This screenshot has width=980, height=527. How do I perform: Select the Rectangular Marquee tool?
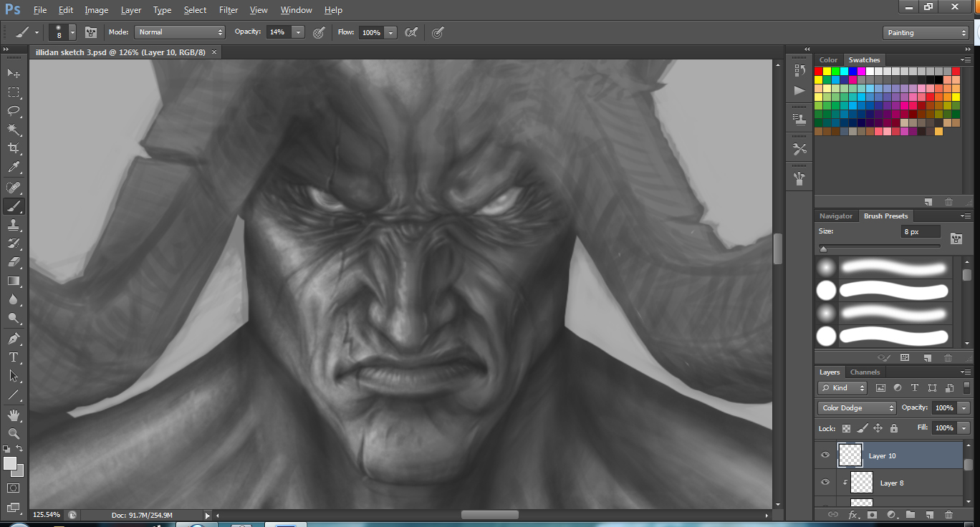click(x=14, y=92)
